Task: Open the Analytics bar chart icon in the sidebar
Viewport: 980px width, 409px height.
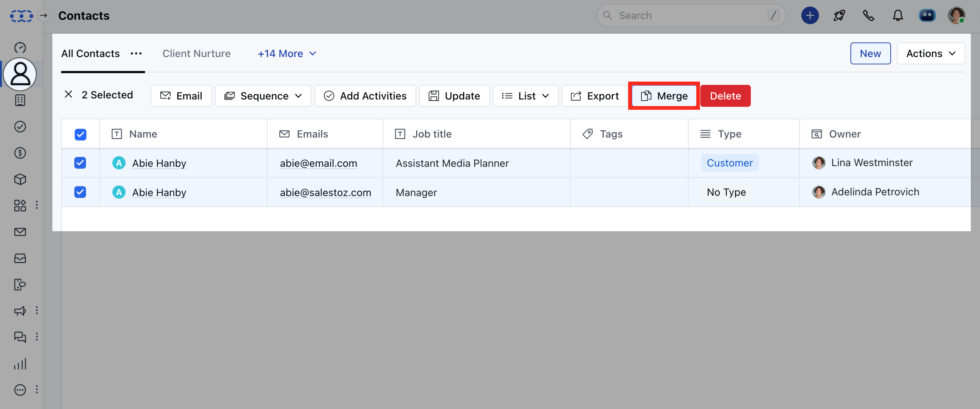Action: 20,363
